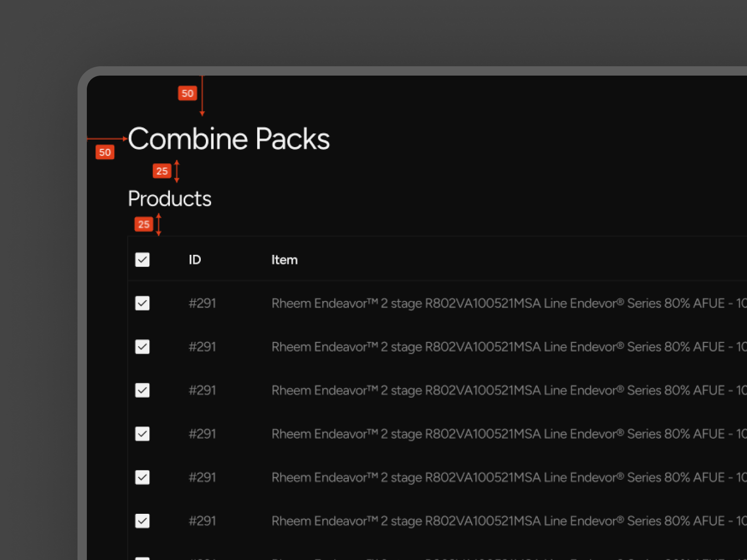Uncheck the third #291 row checkbox
The image size is (747, 560).
pos(142,390)
